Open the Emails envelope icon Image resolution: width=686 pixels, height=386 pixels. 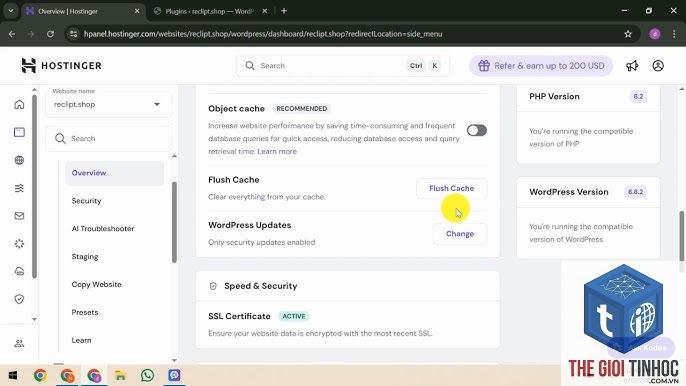pos(19,216)
